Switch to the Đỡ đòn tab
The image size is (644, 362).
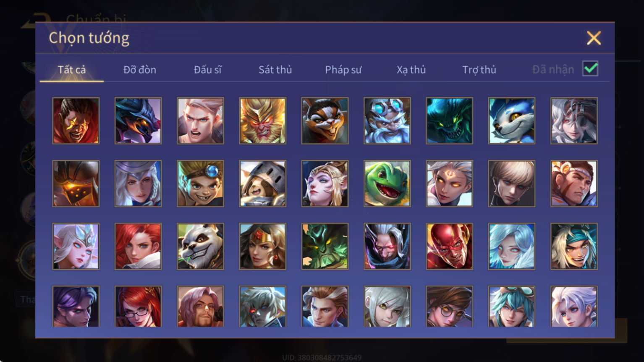140,70
